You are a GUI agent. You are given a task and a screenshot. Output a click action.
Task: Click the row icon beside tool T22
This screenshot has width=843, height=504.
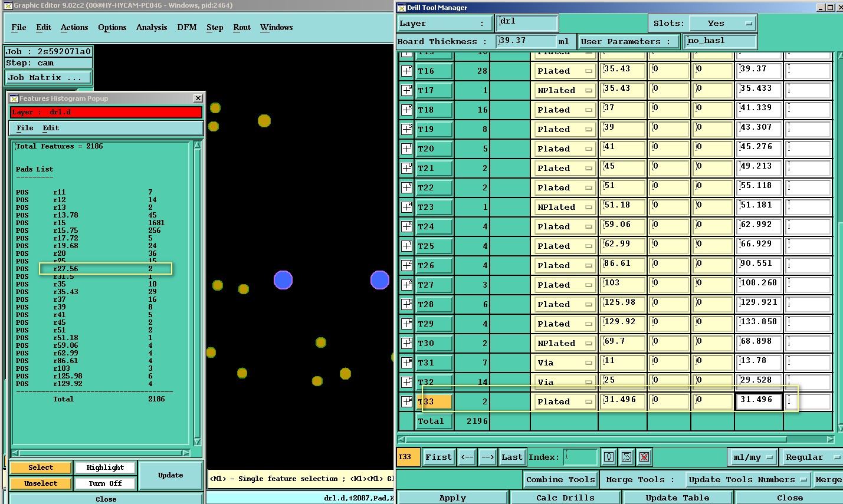406,187
